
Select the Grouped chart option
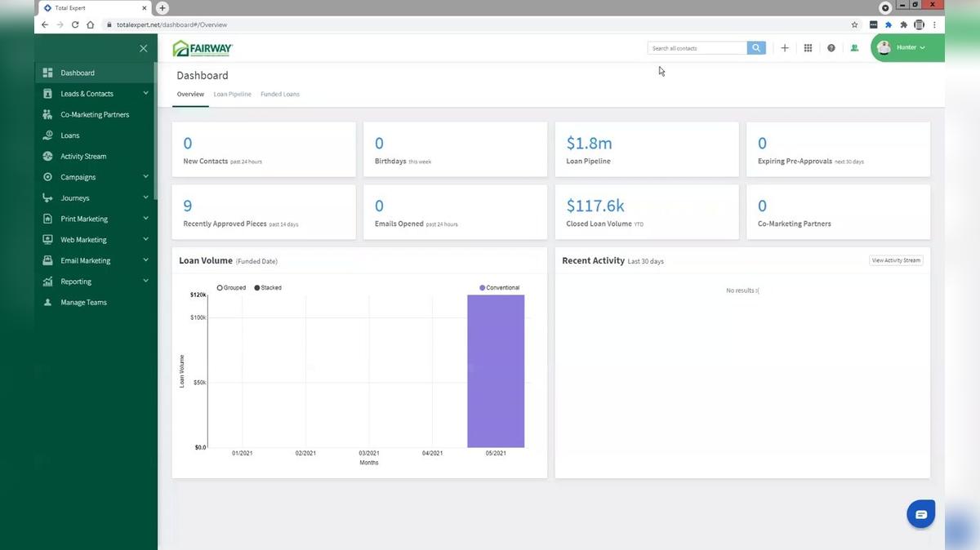(231, 288)
